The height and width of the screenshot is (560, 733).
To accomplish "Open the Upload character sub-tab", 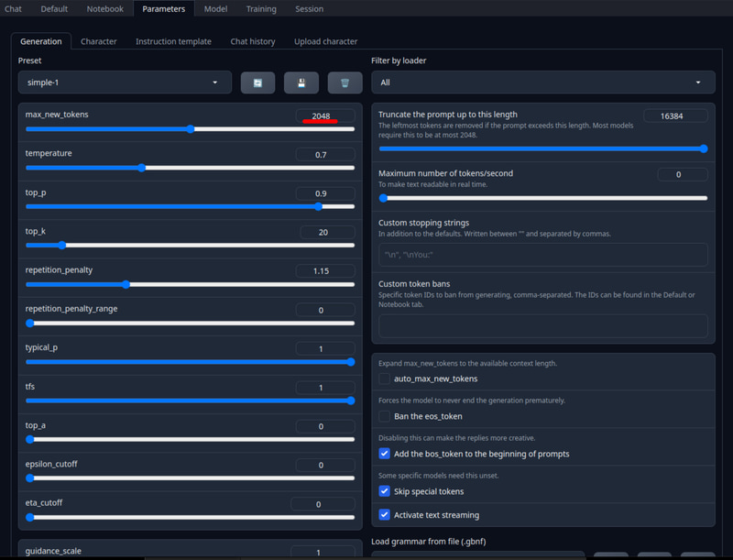I will pyautogui.click(x=326, y=41).
